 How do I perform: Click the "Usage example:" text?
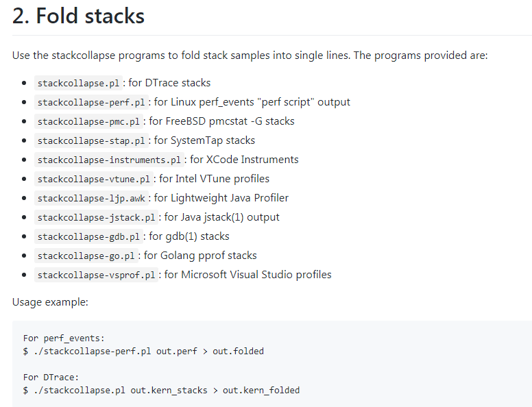pos(50,302)
